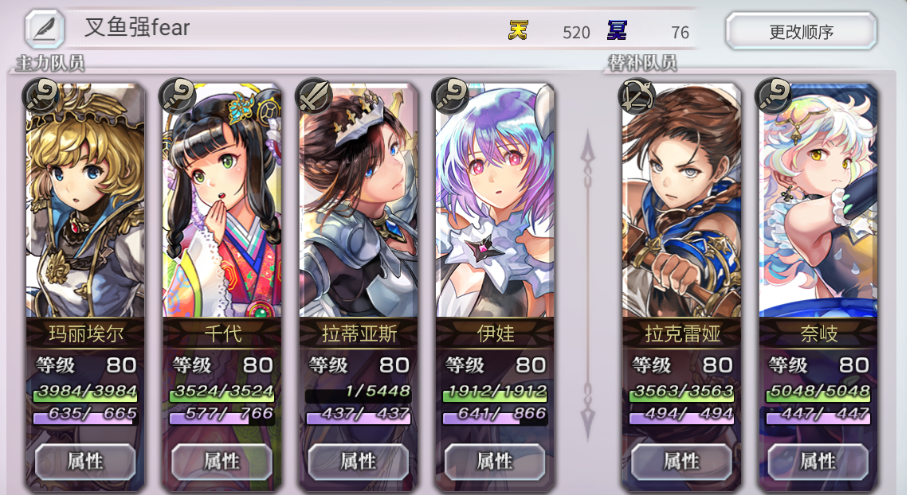Click the quill edit team name icon

[45, 28]
